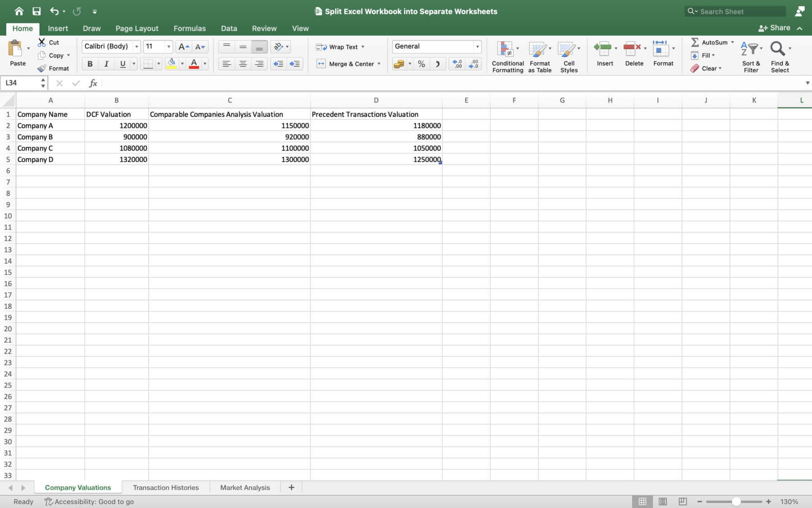Select the Format Painter
Screen dimensions: 812x508
(54, 68)
